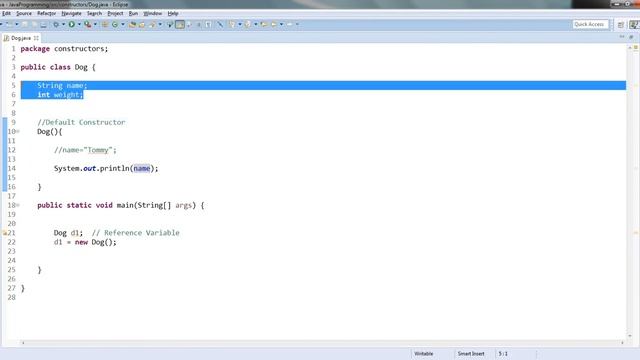Click 'd1 = new Dog();' on line 22
Image resolution: width=640 pixels, height=360 pixels.
pyautogui.click(x=85, y=242)
